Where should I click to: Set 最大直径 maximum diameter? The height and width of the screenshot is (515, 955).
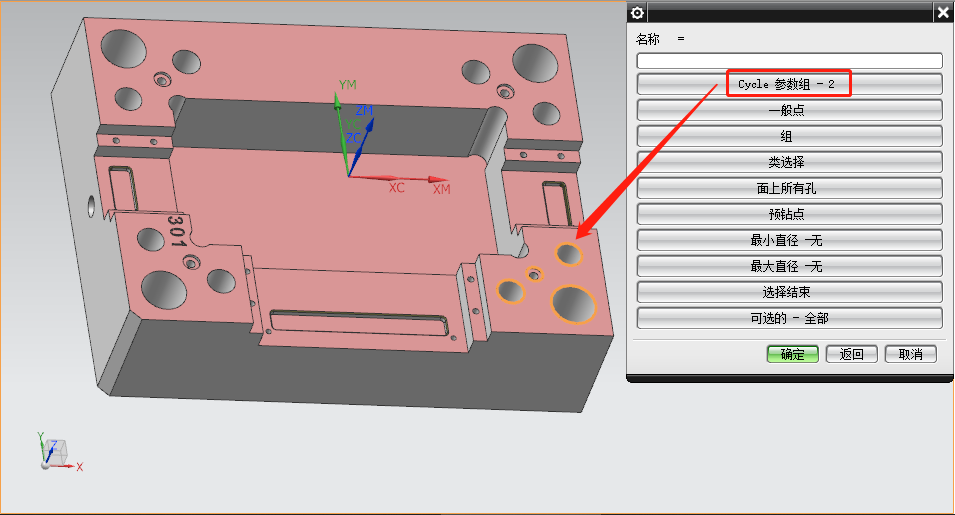[789, 266]
